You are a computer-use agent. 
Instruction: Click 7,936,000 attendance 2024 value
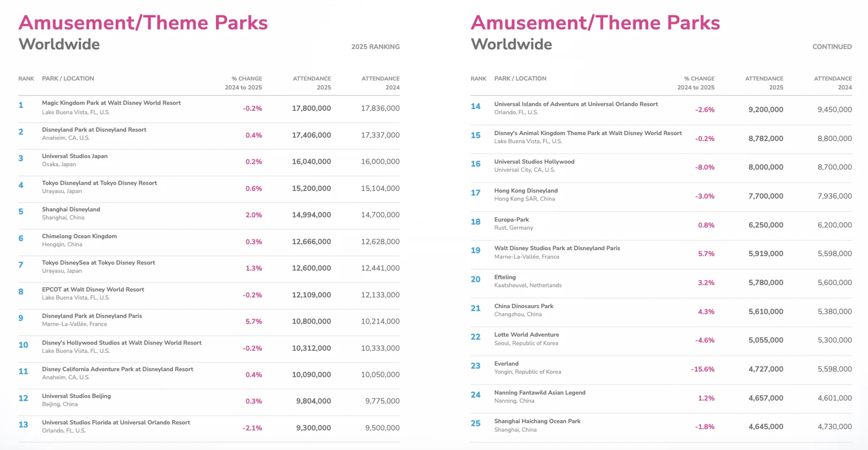[834, 196]
